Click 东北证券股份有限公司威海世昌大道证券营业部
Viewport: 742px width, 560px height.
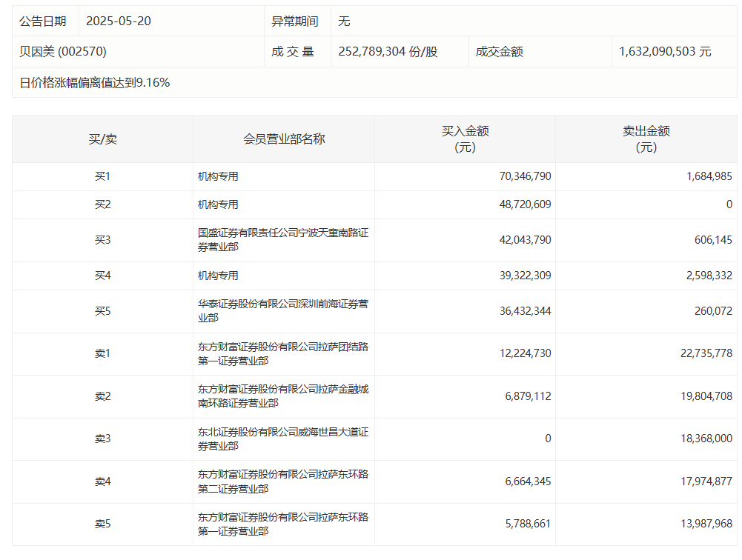[x=283, y=439]
